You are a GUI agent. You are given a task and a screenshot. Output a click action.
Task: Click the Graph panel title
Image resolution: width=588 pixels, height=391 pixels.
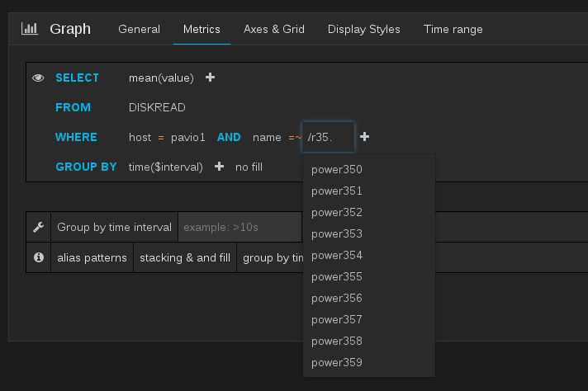click(70, 29)
